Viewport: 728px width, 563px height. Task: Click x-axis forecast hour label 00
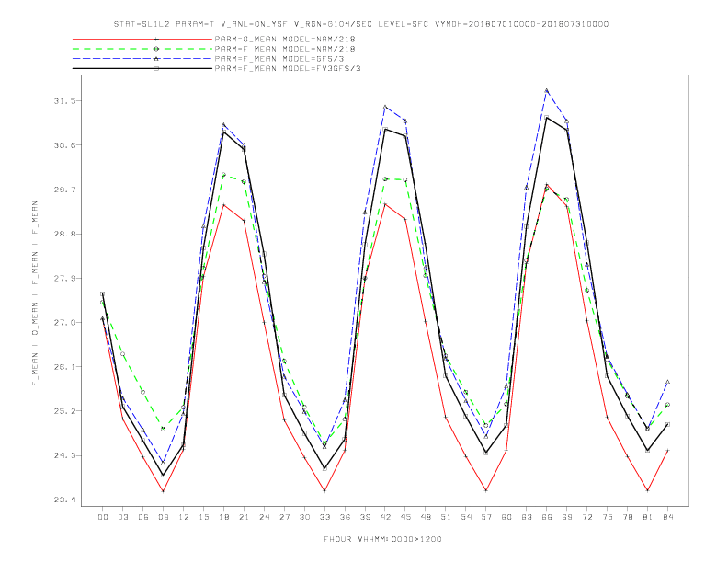[103, 517]
